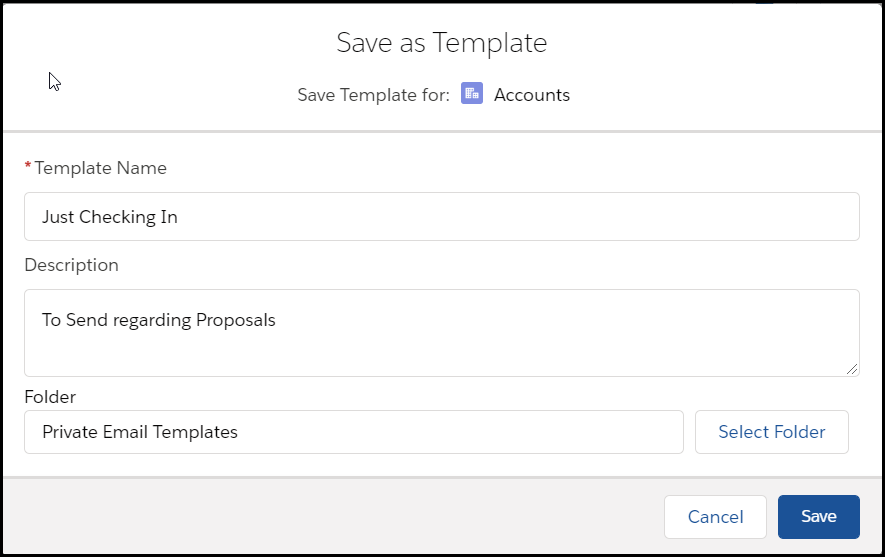Click the "Template Name" field label
The height and width of the screenshot is (557, 885).
[100, 168]
